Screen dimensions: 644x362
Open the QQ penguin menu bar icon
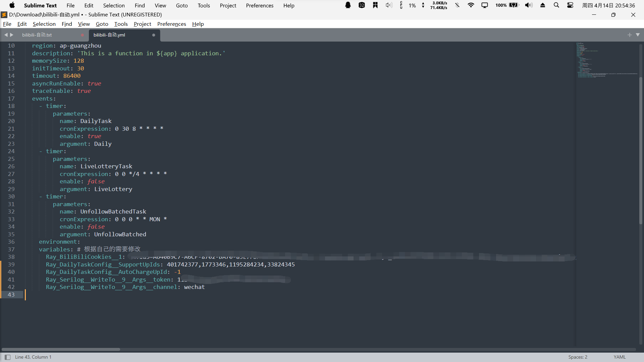click(x=348, y=5)
